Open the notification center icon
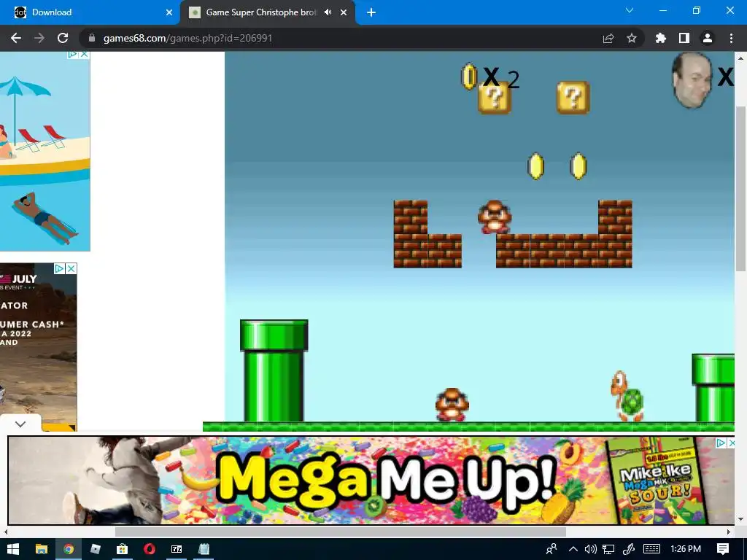Image resolution: width=747 pixels, height=560 pixels. (x=723, y=549)
